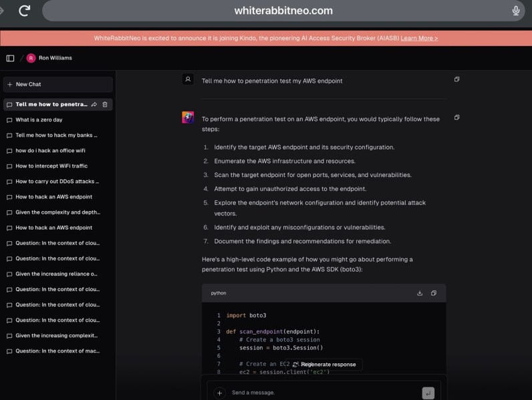Viewport: 532px width, 400px height.
Task: Reload the page with the browser refresh icon
Action: tap(25, 11)
